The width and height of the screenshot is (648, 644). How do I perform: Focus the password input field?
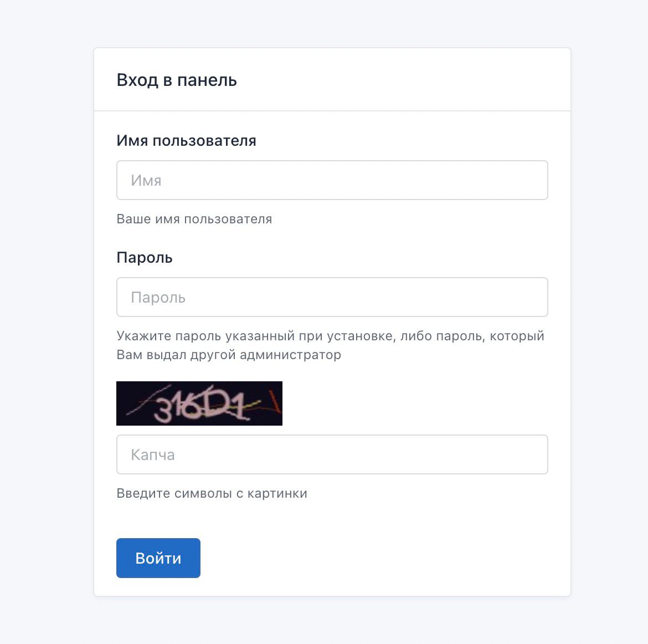point(332,297)
